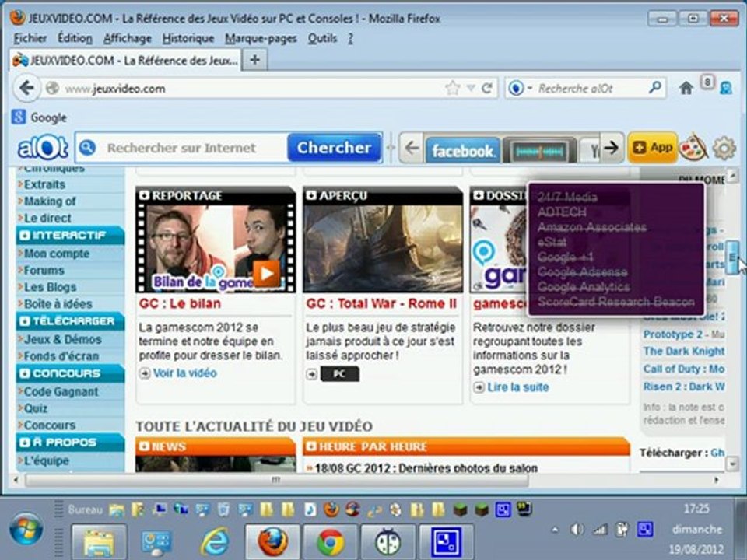Open the Outils menu
The width and height of the screenshot is (747, 560).
pyautogui.click(x=322, y=38)
